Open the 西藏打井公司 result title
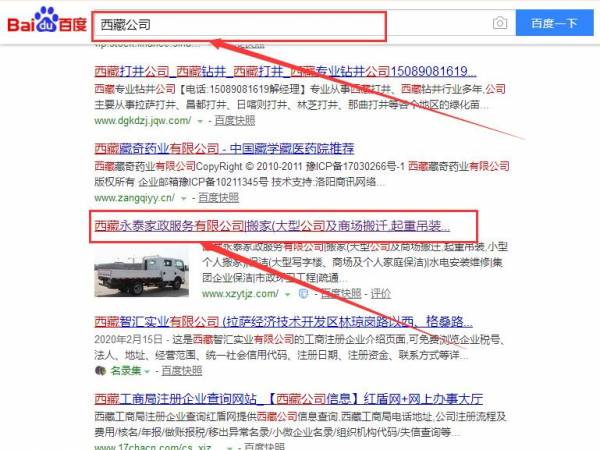This screenshot has height=450, width=600. coord(285,72)
